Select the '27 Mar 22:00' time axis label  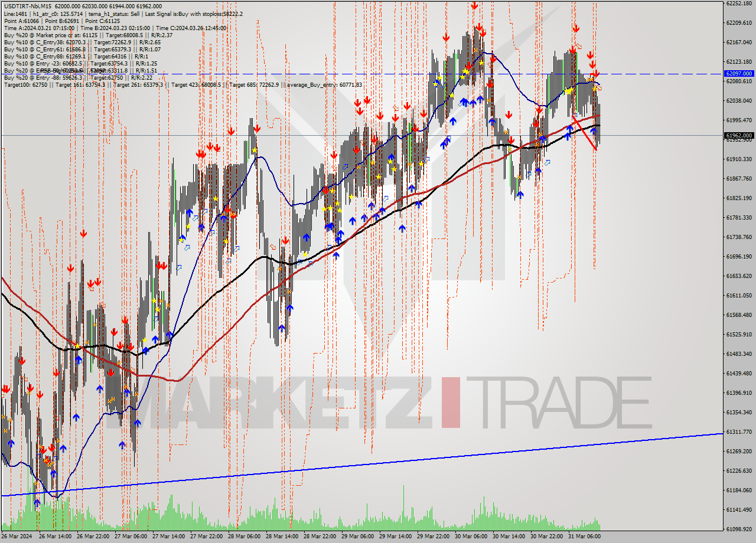pyautogui.click(x=207, y=537)
